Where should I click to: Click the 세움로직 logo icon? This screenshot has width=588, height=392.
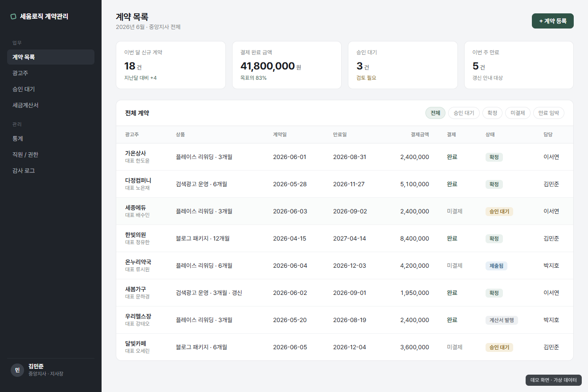pos(13,16)
